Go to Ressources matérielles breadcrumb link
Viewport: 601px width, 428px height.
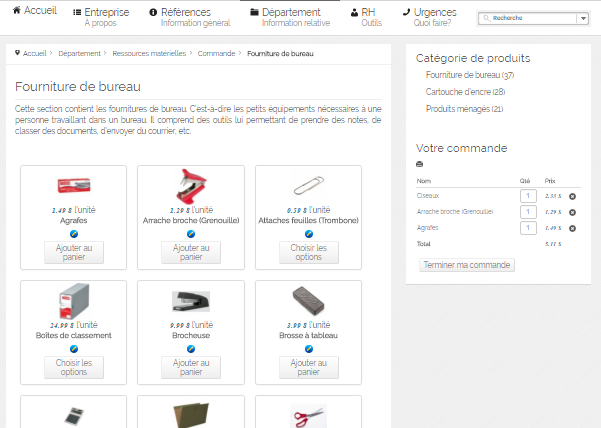pyautogui.click(x=149, y=53)
